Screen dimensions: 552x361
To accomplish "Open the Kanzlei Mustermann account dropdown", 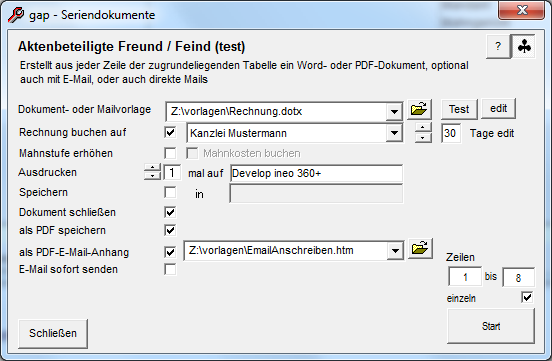I will [394, 133].
